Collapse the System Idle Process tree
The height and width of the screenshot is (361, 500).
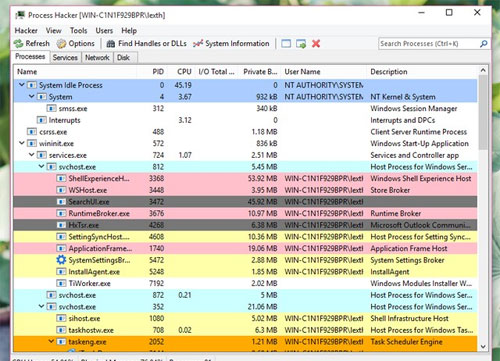pos(22,85)
